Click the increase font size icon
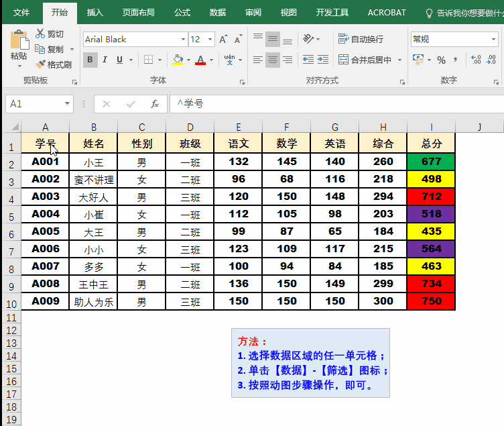This screenshot has height=426, width=504. click(x=223, y=40)
